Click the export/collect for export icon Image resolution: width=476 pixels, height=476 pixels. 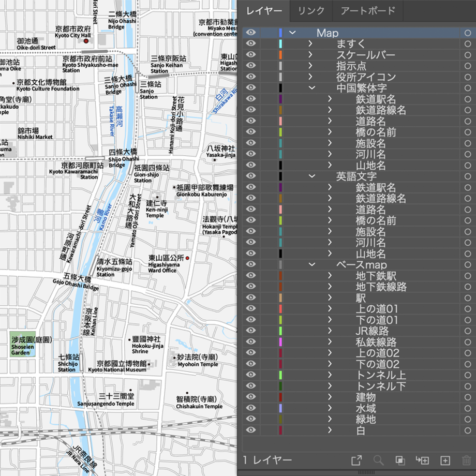pos(356,460)
